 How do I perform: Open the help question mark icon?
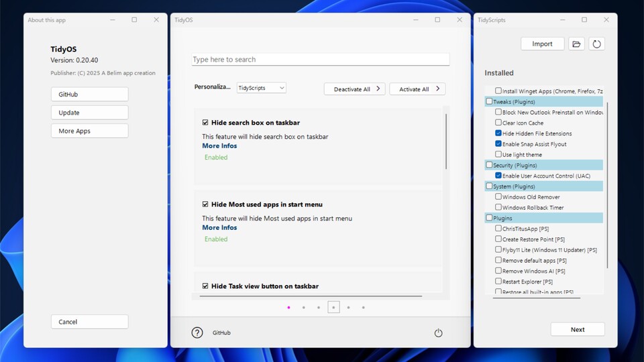197,333
